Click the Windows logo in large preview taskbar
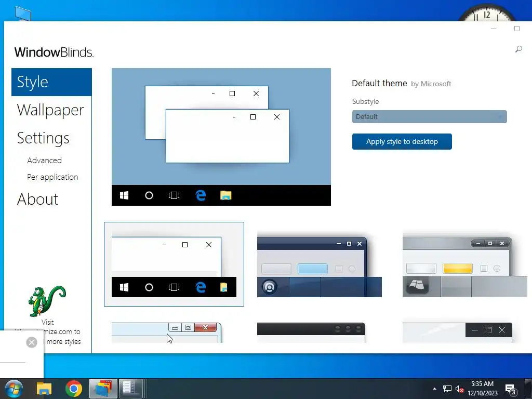 124,195
